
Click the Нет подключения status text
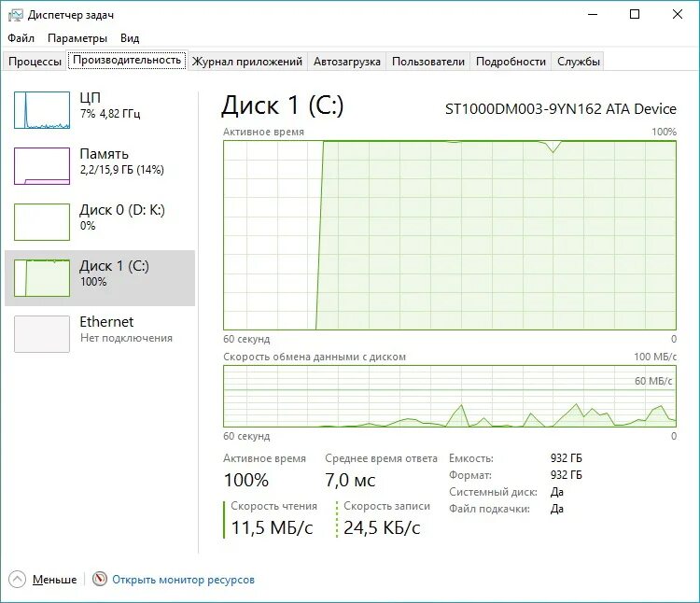126,338
